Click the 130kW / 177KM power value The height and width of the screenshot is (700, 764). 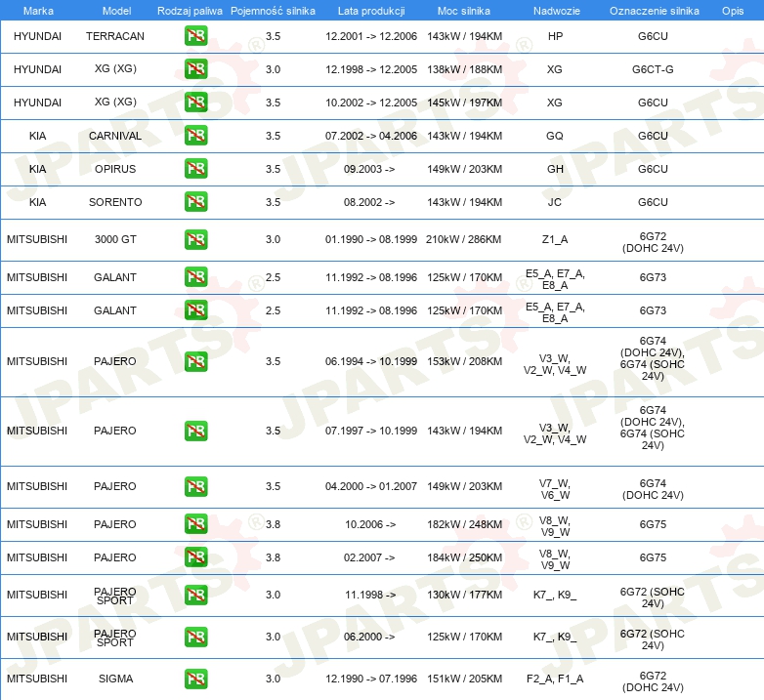tap(464, 595)
